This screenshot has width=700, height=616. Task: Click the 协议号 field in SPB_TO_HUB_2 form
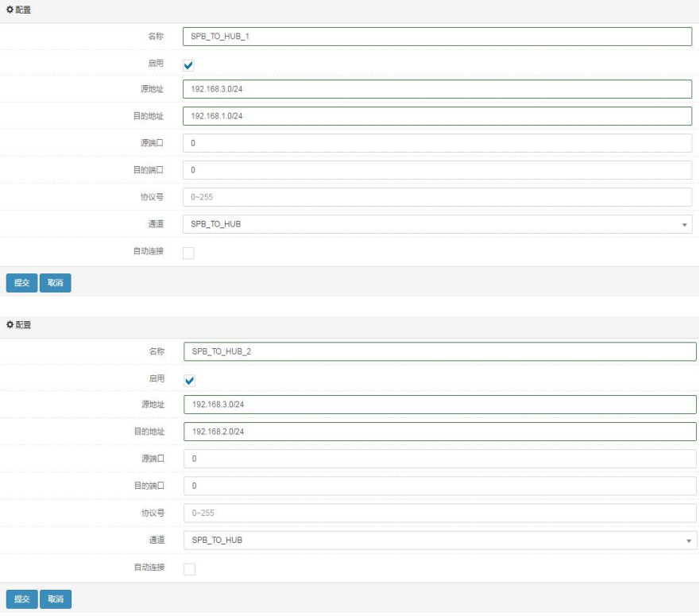point(439,513)
